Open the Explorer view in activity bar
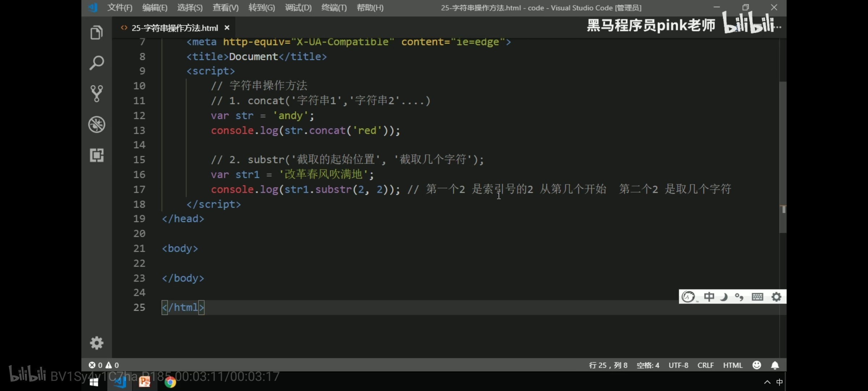 (97, 33)
